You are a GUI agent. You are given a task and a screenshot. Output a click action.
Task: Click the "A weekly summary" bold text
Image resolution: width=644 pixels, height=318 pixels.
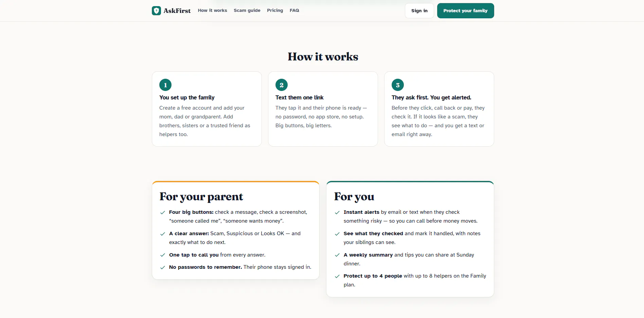pos(368,255)
